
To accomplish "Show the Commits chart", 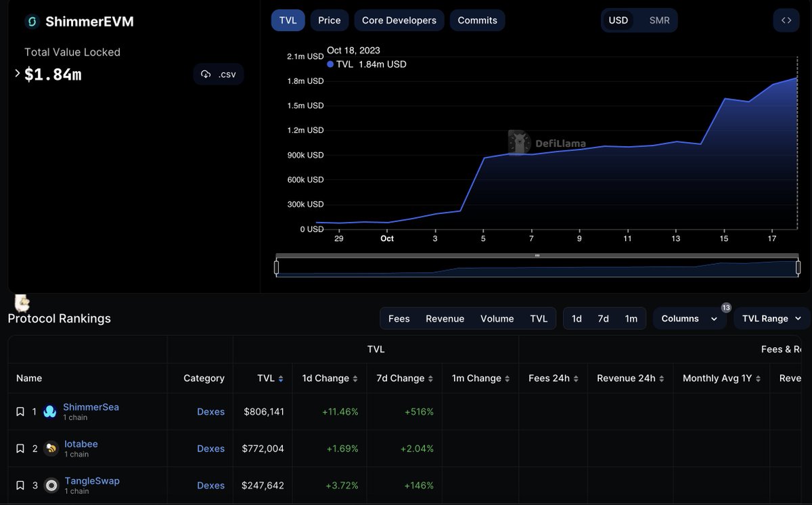I will click(478, 20).
